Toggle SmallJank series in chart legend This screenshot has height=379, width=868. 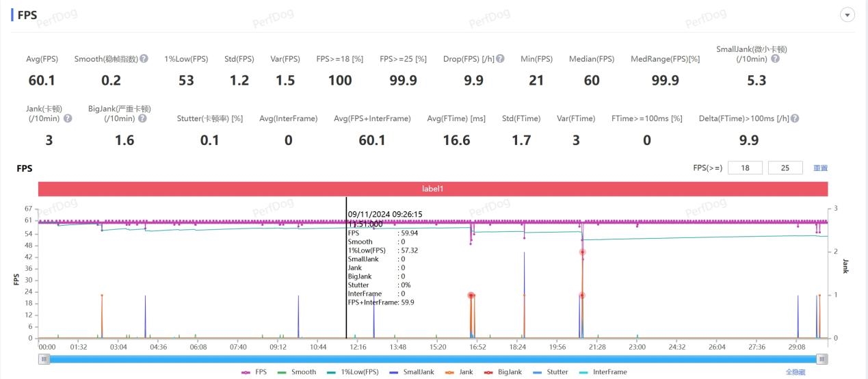(413, 372)
